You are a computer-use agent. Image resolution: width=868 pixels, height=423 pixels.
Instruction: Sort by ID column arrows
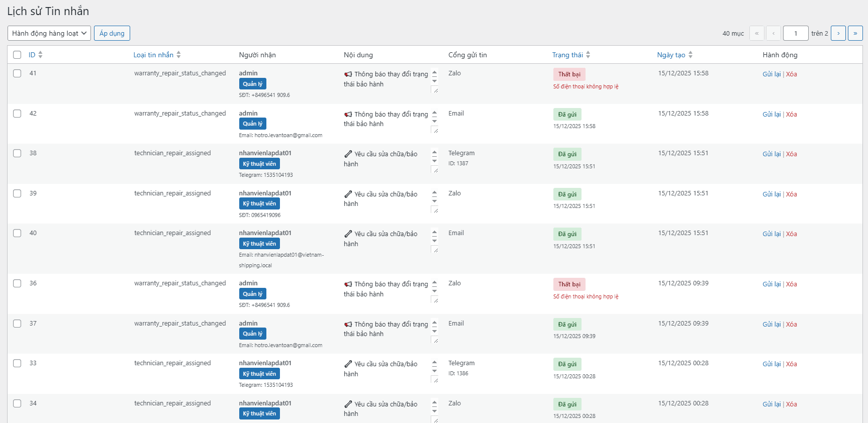click(40, 55)
